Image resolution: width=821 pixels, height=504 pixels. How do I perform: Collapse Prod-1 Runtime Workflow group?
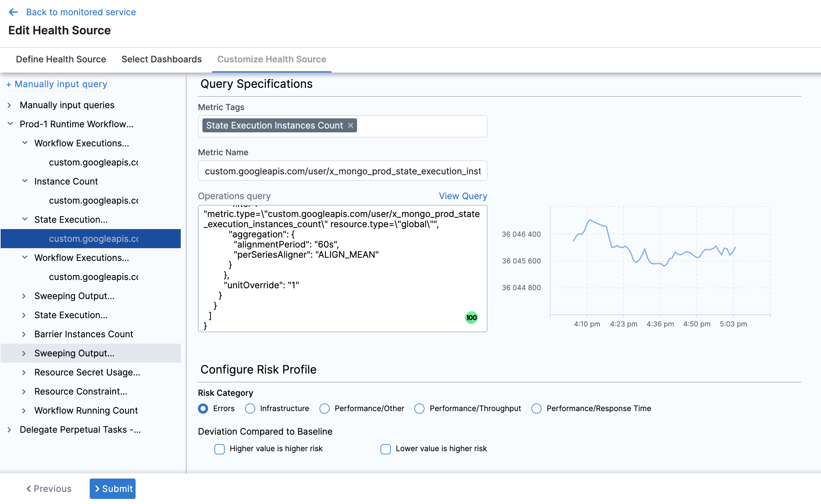click(10, 124)
